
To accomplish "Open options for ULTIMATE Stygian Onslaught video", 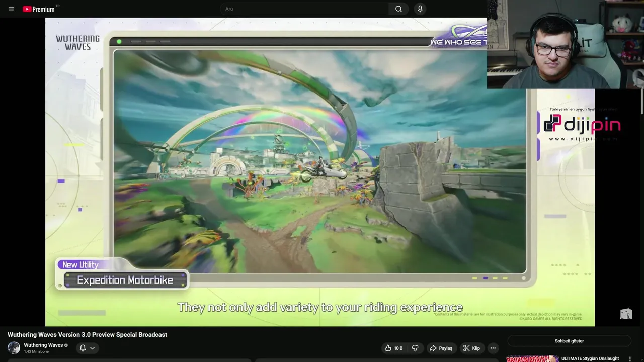I will point(630,359).
